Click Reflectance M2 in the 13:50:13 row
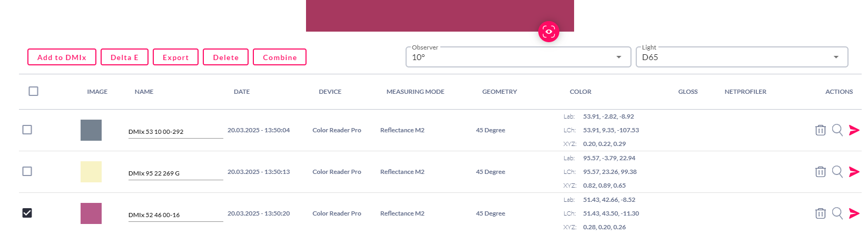This screenshot has height=234, width=868. 402,172
